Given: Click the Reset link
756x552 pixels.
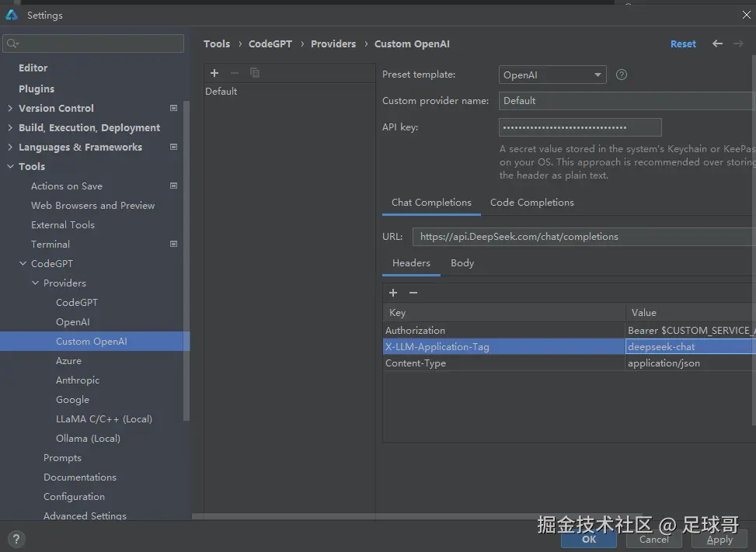Looking at the screenshot, I should tap(683, 43).
